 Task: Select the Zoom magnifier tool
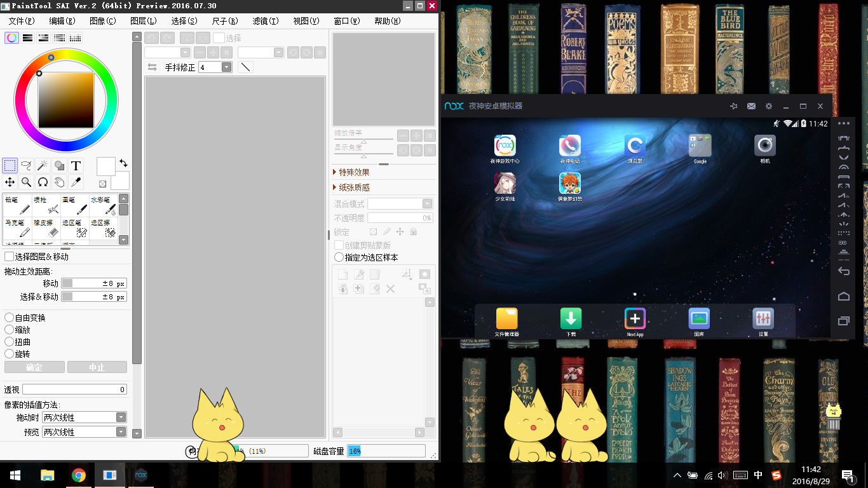click(27, 182)
